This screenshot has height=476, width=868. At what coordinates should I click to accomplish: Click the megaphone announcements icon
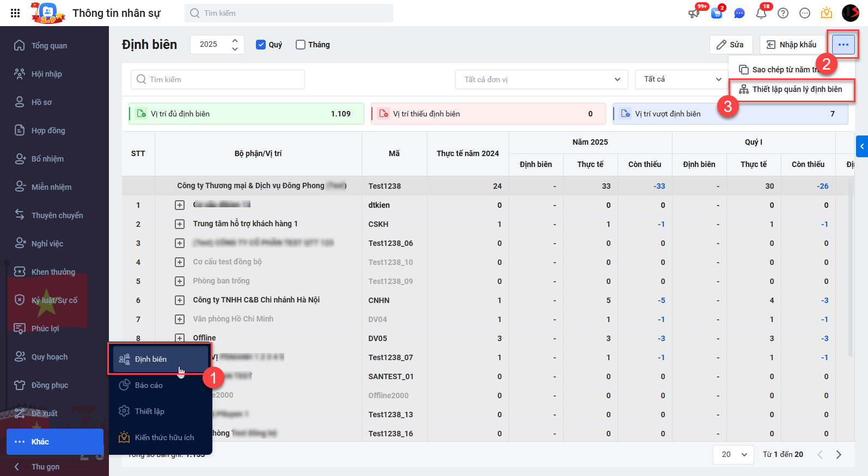click(x=694, y=13)
